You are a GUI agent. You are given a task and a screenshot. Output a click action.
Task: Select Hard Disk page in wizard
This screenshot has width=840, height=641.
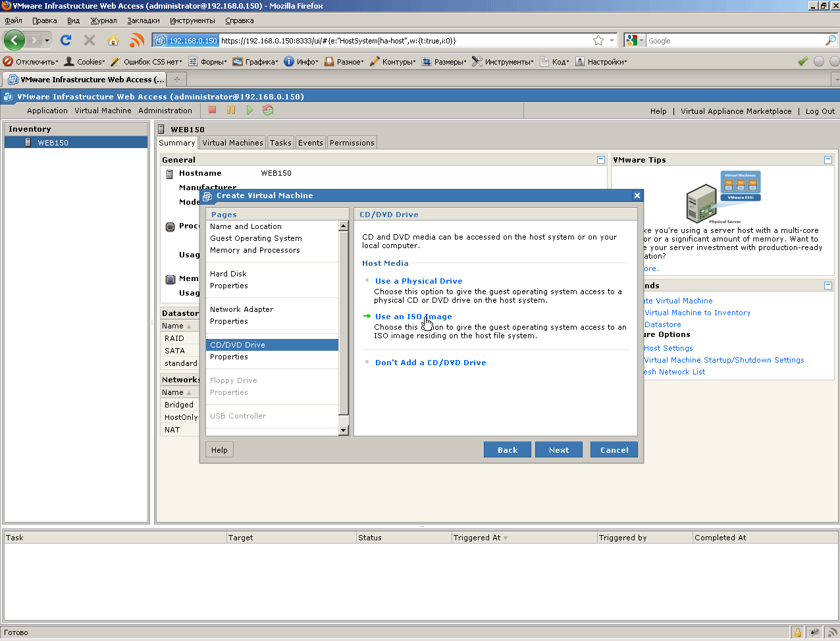click(x=228, y=274)
